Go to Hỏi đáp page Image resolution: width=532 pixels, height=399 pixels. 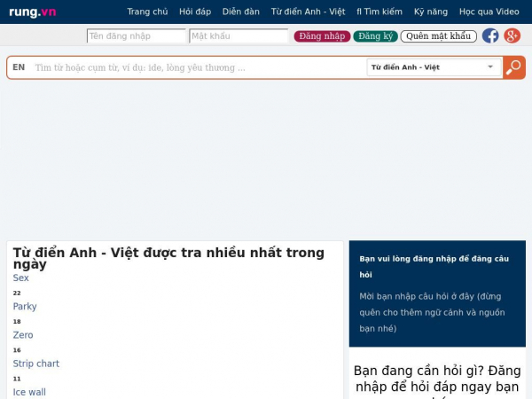[195, 12]
